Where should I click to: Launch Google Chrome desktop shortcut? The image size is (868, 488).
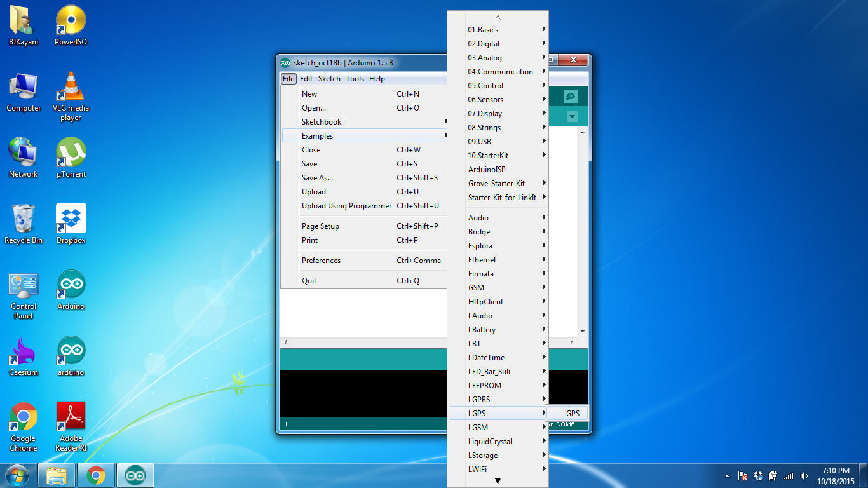click(x=24, y=427)
